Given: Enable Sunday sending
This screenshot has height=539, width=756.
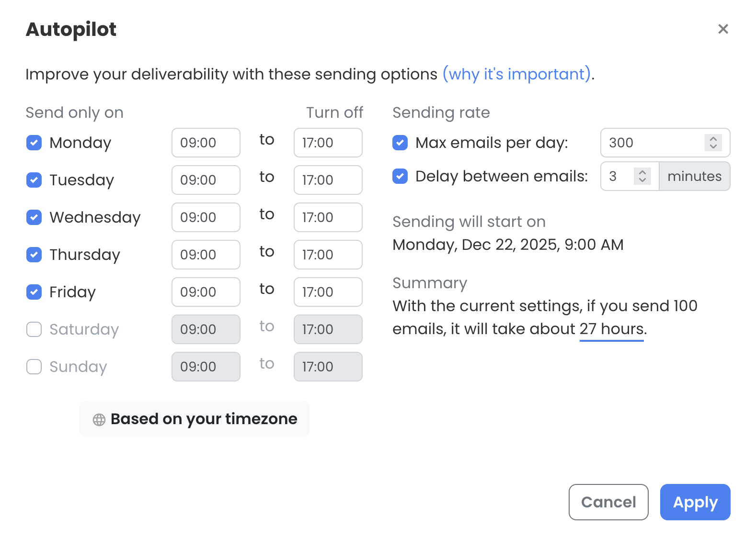Looking at the screenshot, I should tap(34, 367).
